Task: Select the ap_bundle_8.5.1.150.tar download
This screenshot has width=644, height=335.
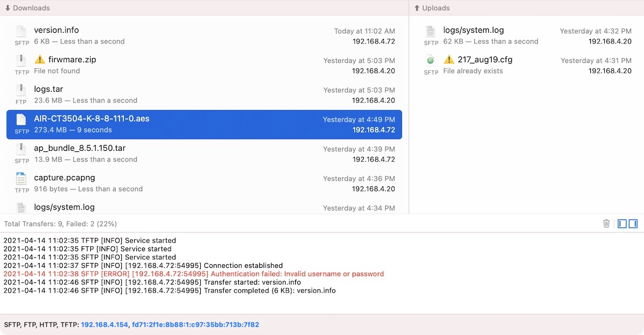Action: (204, 154)
